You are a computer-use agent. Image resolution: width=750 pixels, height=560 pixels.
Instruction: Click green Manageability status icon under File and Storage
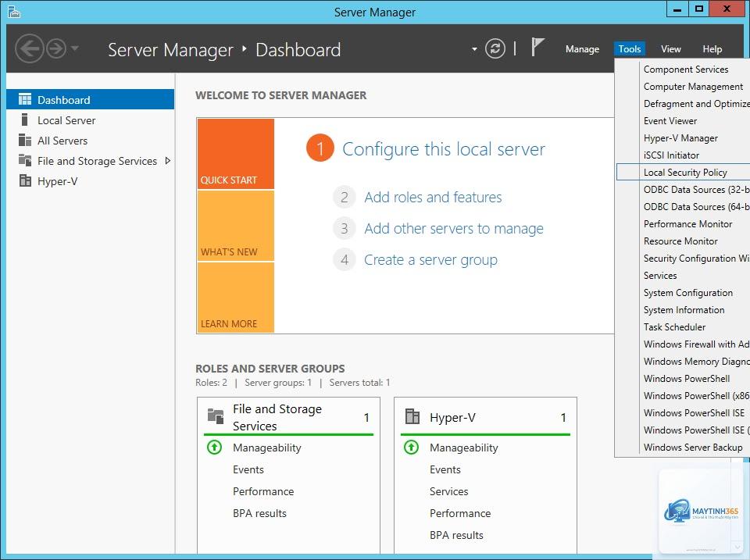click(x=214, y=447)
